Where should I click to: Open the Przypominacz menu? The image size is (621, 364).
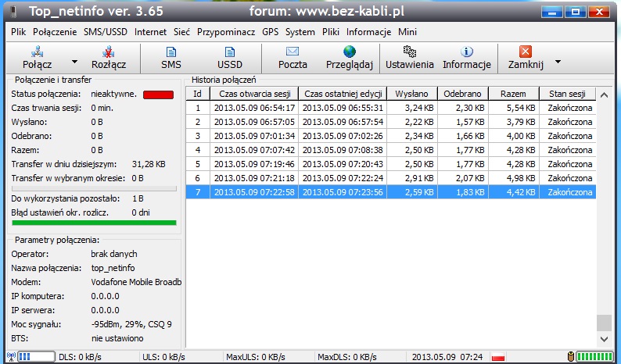tap(225, 32)
